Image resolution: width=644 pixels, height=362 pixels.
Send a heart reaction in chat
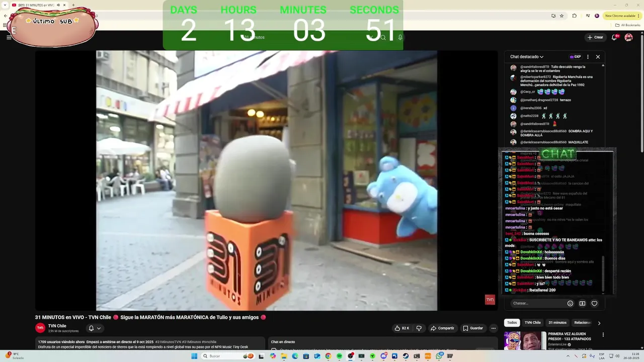click(x=594, y=303)
